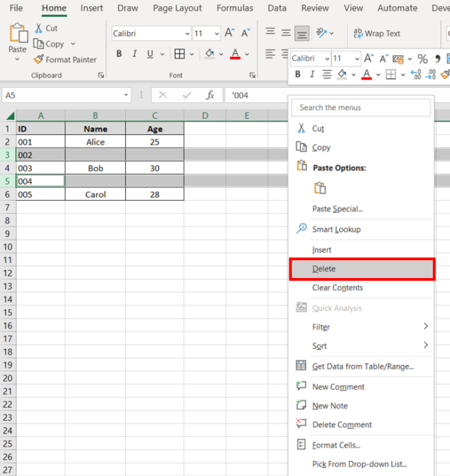The height and width of the screenshot is (476, 450).
Task: Click the Format Painter brush in Clipboard group
Action: [39, 60]
